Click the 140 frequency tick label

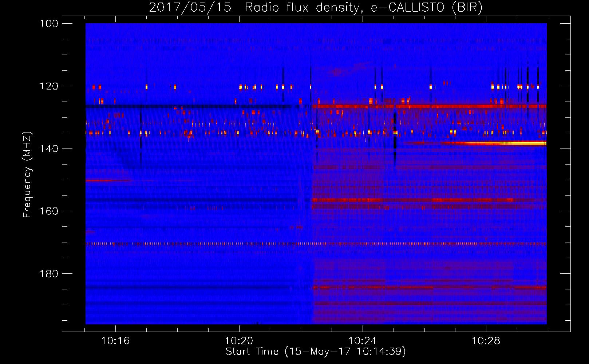coord(49,149)
